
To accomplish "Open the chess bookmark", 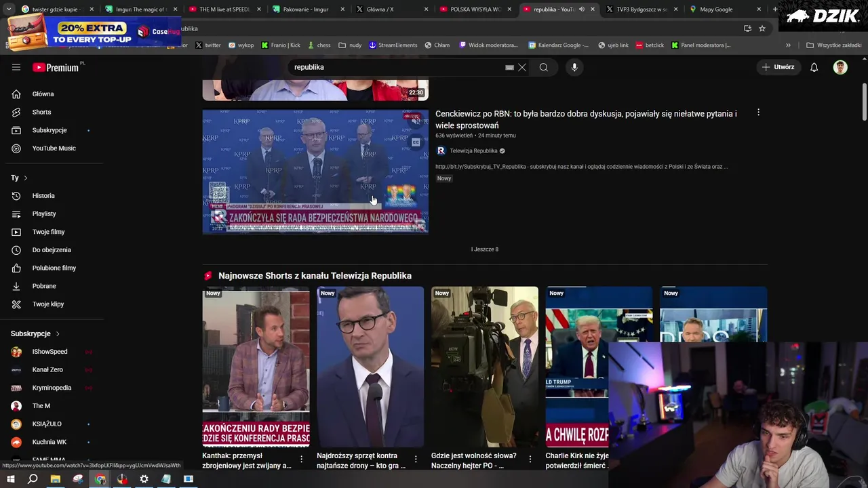I will click(x=319, y=45).
